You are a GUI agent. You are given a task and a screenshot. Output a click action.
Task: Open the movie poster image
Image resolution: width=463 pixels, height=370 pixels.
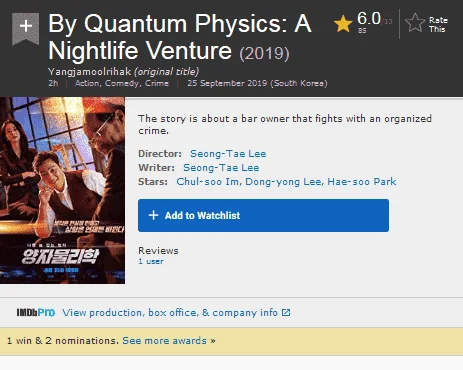point(62,190)
